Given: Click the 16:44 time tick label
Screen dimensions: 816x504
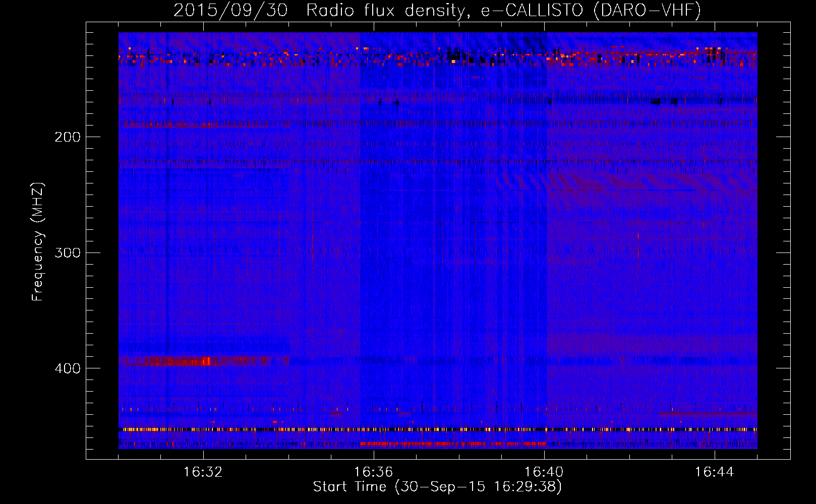Looking at the screenshot, I should (x=714, y=472).
